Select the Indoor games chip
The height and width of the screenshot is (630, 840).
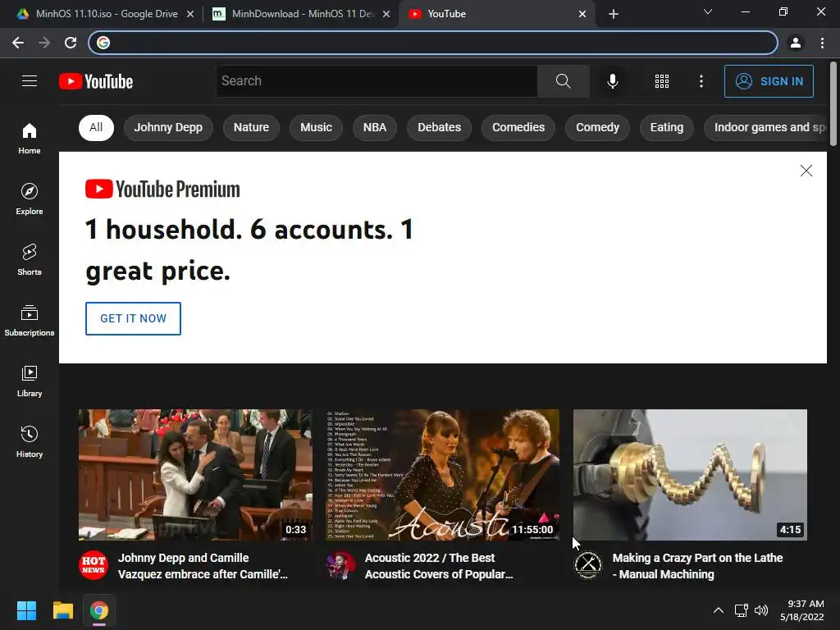pos(766,127)
